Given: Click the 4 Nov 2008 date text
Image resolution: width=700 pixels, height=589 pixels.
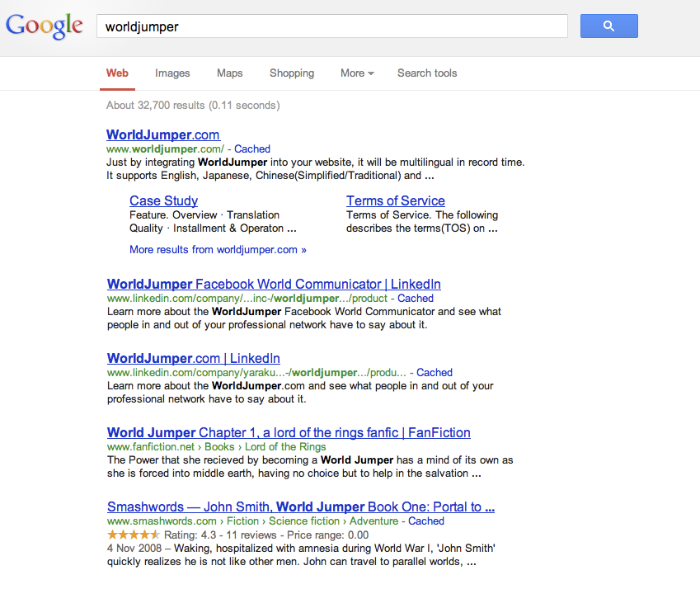Looking at the screenshot, I should coord(134,549).
